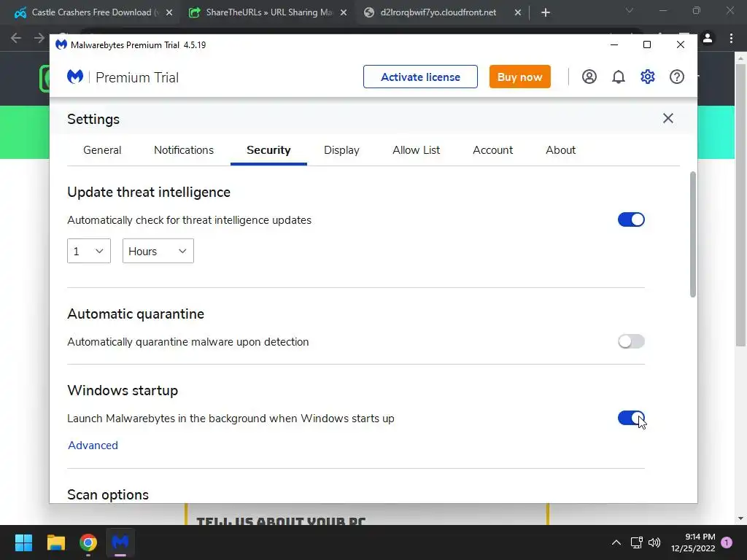747x560 pixels.
Task: Click the network icon in system tray
Action: (x=636, y=542)
